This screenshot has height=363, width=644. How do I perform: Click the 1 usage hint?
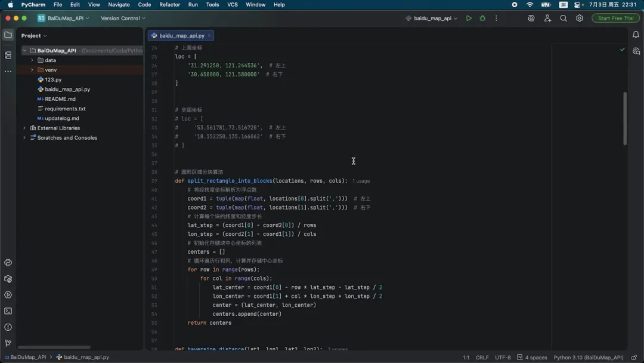pyautogui.click(x=361, y=181)
